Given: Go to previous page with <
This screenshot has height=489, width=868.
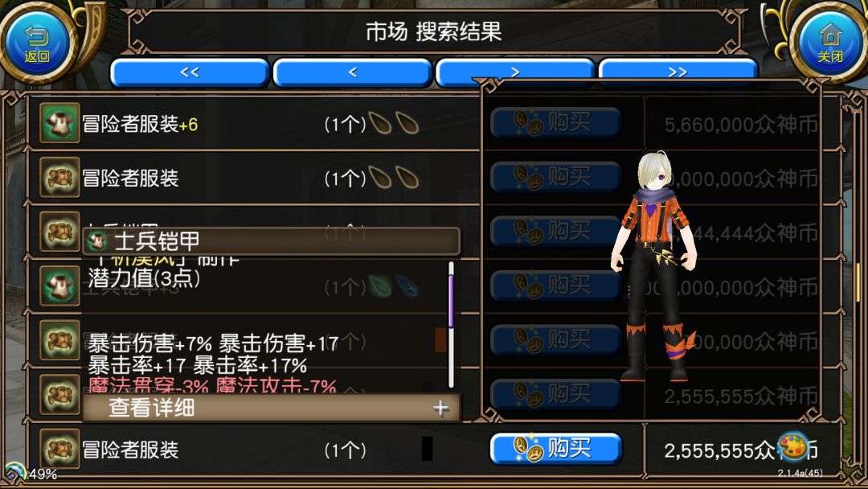Looking at the screenshot, I should coord(353,72).
